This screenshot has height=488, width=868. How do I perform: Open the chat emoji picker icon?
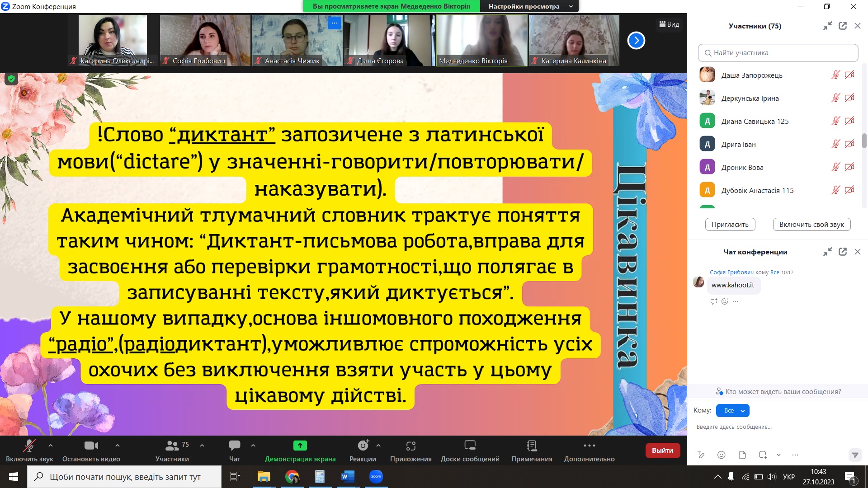pyautogui.click(x=722, y=455)
